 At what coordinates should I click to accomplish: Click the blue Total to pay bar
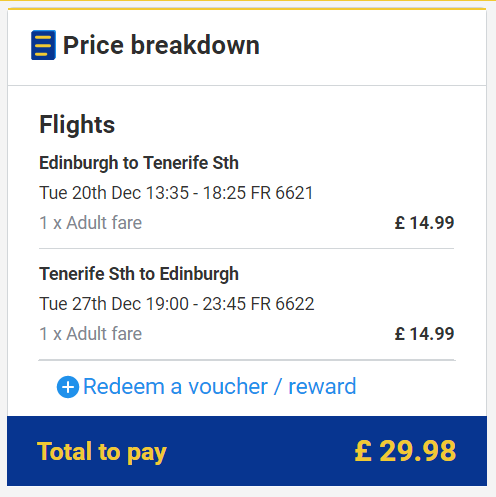pos(247,451)
